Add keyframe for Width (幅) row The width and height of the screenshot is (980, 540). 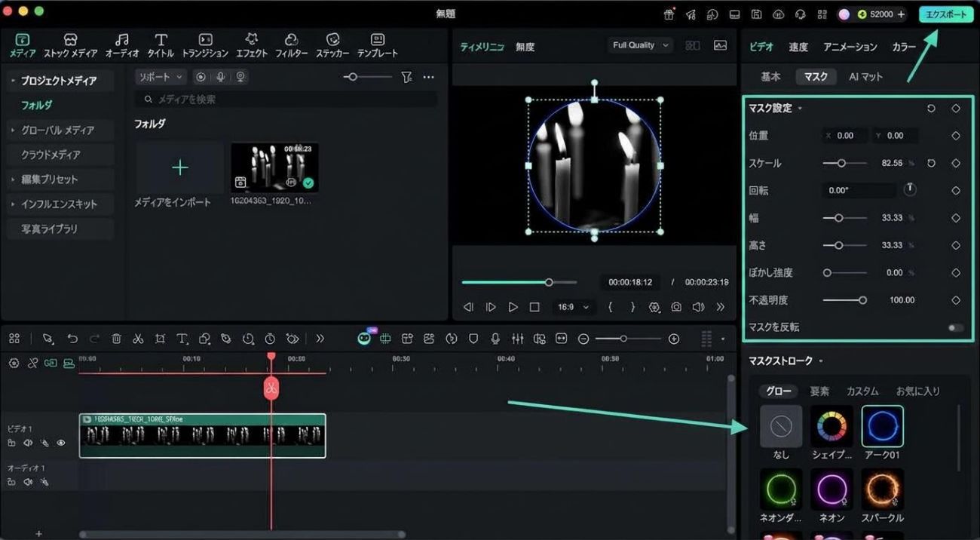tap(956, 218)
